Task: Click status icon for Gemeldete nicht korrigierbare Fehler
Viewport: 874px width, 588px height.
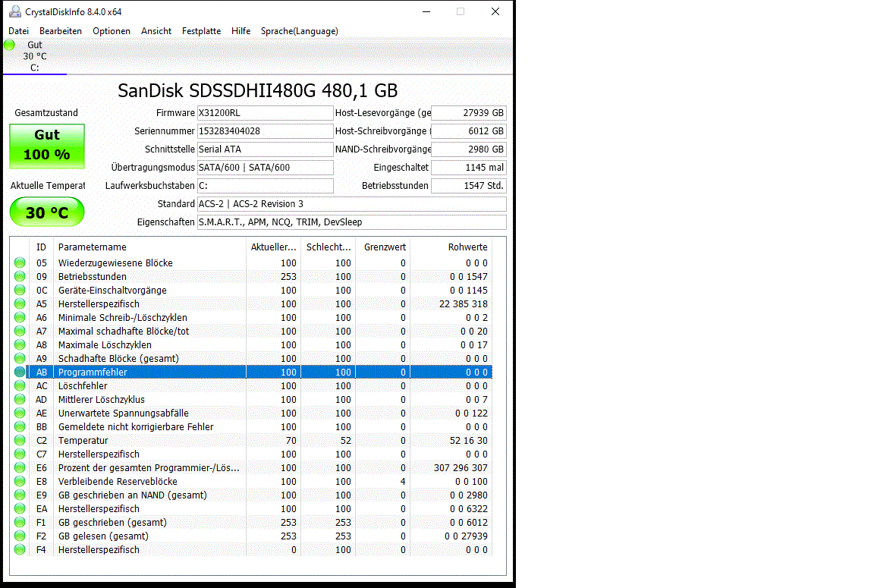Action: [20, 426]
